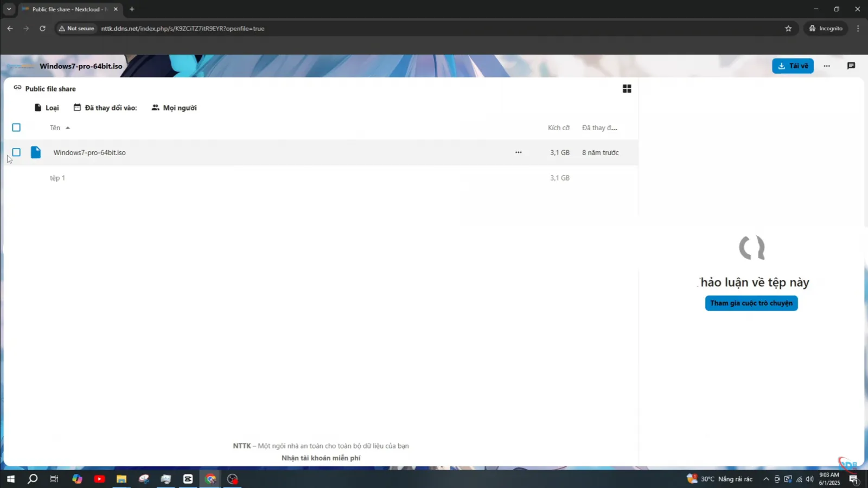Open File Explorer from the taskbar
868x488 pixels.
point(122,479)
